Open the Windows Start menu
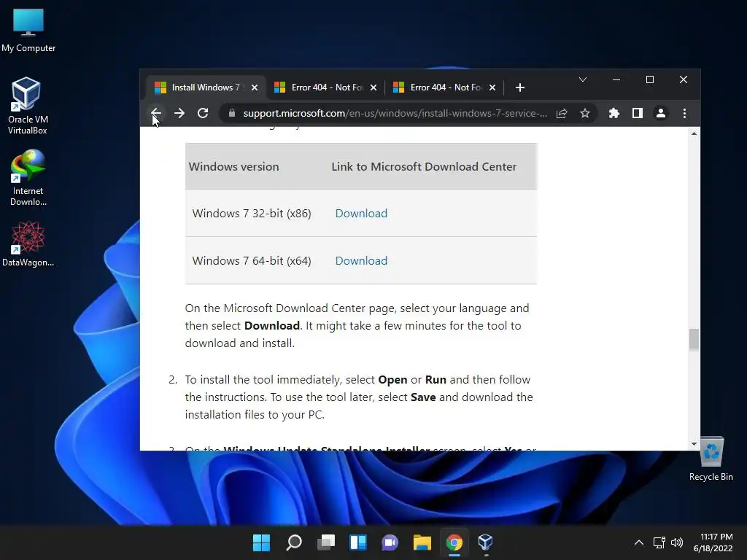The height and width of the screenshot is (560, 747). [x=262, y=542]
